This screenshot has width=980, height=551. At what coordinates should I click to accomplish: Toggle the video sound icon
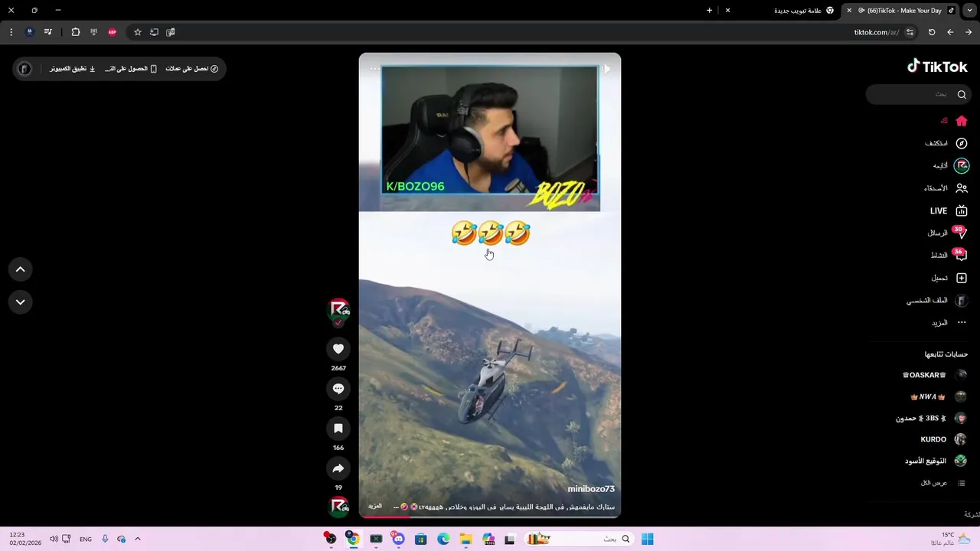pos(606,69)
